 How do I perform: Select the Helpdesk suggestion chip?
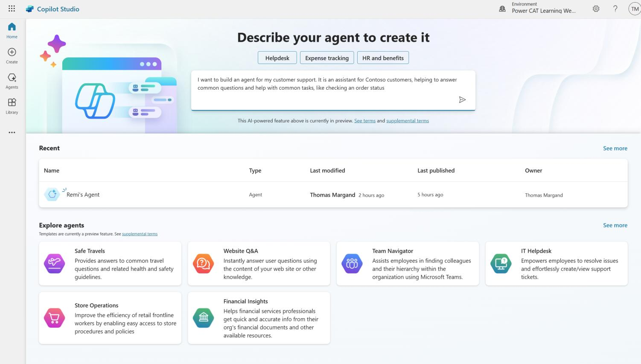click(x=277, y=58)
